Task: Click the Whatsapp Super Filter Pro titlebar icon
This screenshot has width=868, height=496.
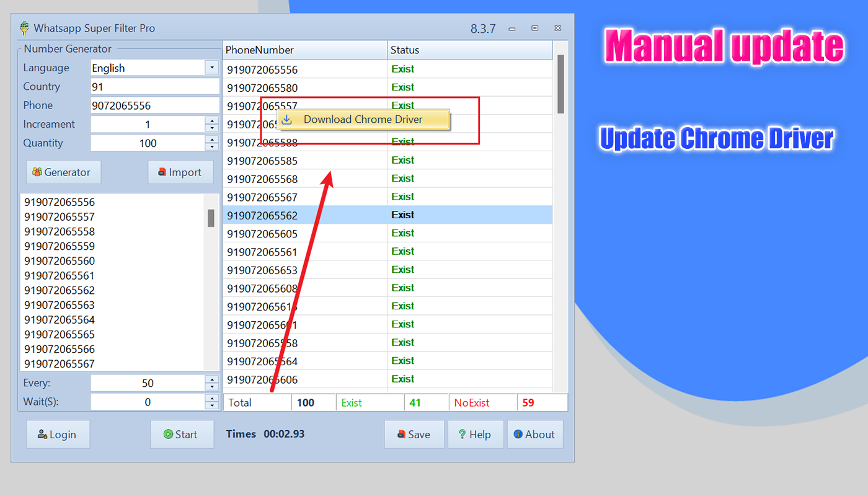Action: (24, 28)
